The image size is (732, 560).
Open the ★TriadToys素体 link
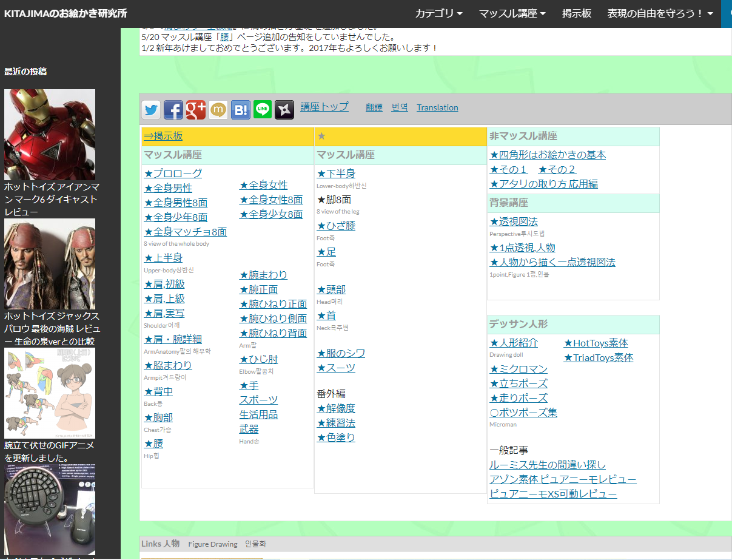pos(599,358)
